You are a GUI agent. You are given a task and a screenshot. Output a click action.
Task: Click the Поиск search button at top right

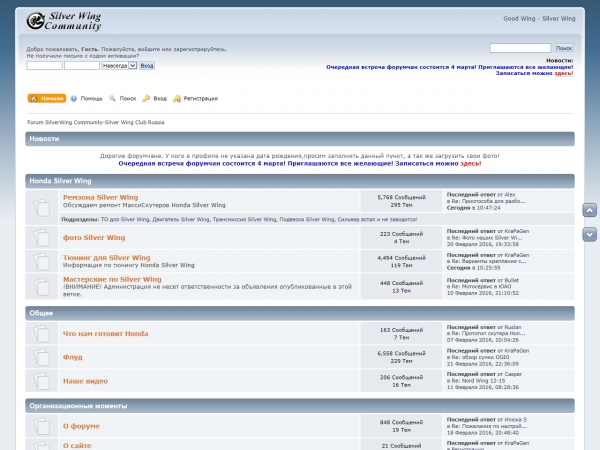point(564,48)
